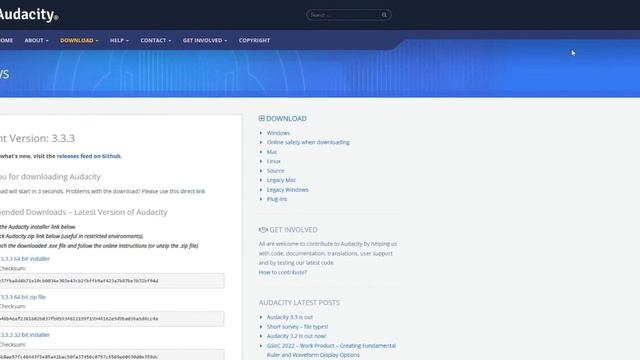
Task: Click the search magnifier icon
Action: tap(384, 15)
